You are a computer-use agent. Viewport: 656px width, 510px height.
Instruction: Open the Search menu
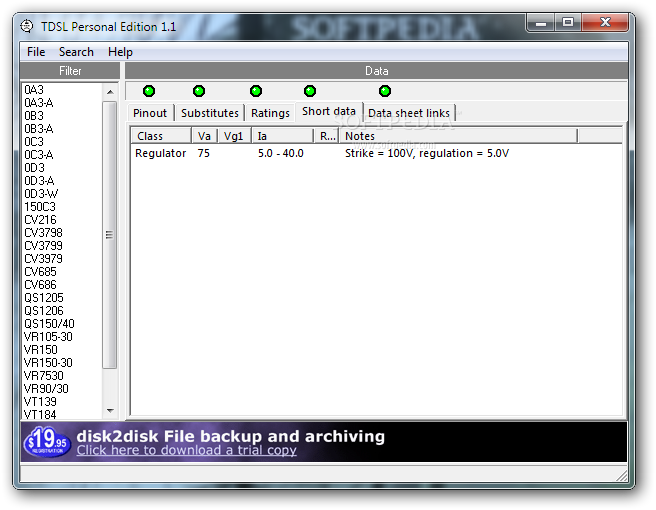pos(76,52)
